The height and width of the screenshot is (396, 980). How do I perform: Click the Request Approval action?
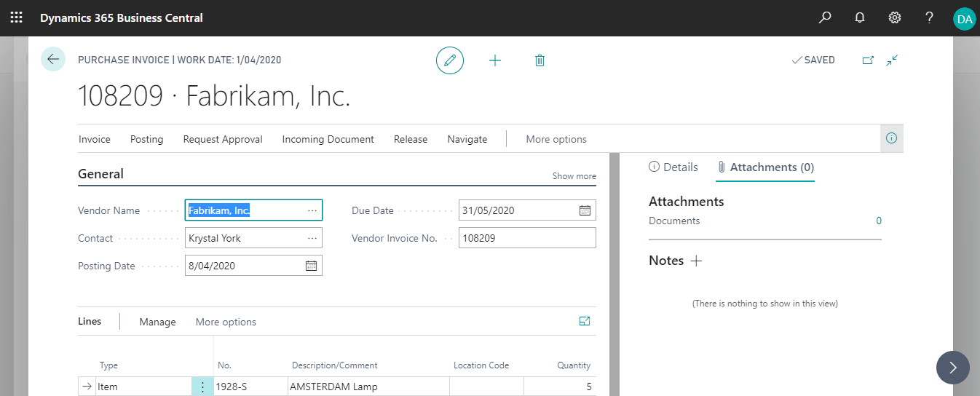click(223, 139)
